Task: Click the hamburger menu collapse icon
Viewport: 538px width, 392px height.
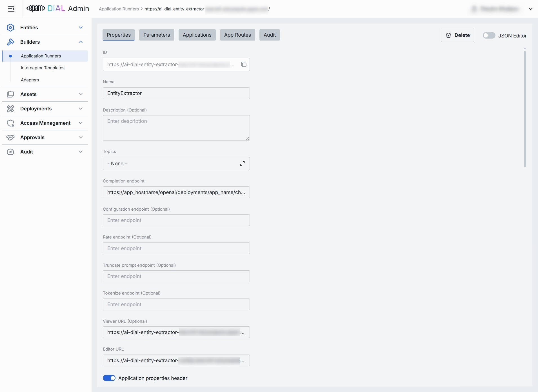Action: pyautogui.click(x=11, y=9)
